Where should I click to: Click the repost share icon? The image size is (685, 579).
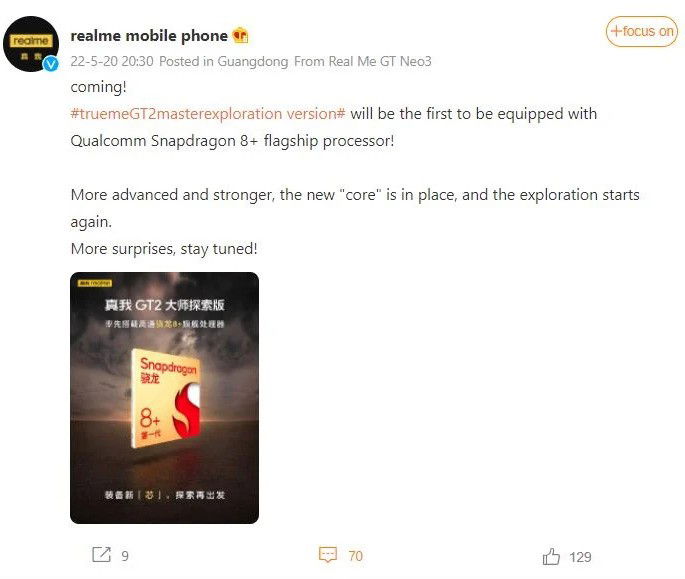pos(101,555)
